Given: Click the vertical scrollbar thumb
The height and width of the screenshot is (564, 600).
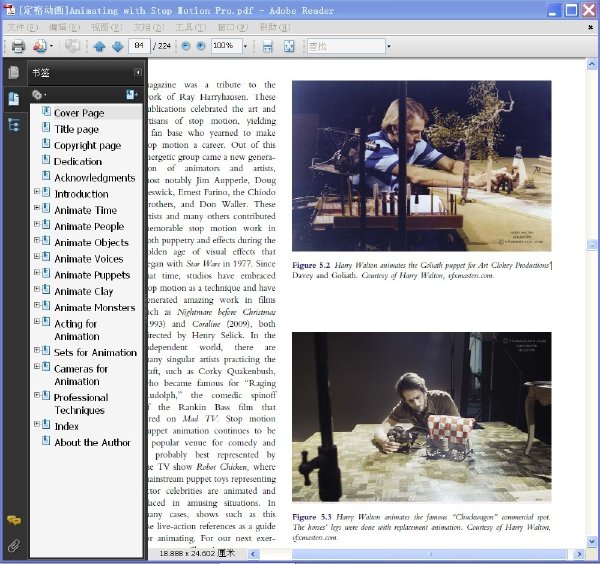Looking at the screenshot, I should [592, 244].
